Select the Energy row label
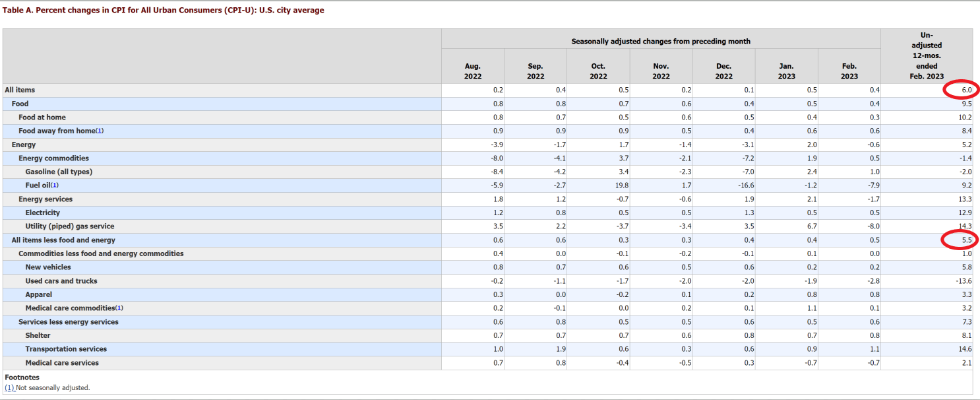Image resolution: width=980 pixels, height=400 pixels. point(24,145)
